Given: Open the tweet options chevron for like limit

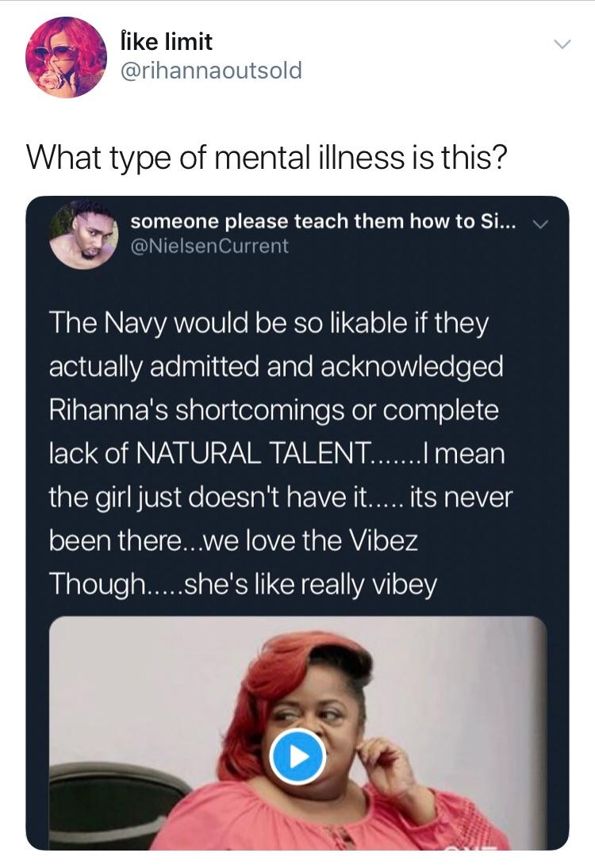Looking at the screenshot, I should 562,44.
